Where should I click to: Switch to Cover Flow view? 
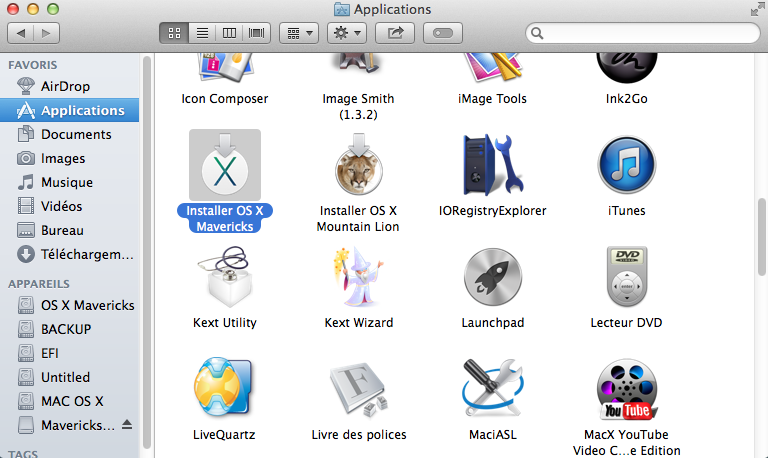point(257,33)
